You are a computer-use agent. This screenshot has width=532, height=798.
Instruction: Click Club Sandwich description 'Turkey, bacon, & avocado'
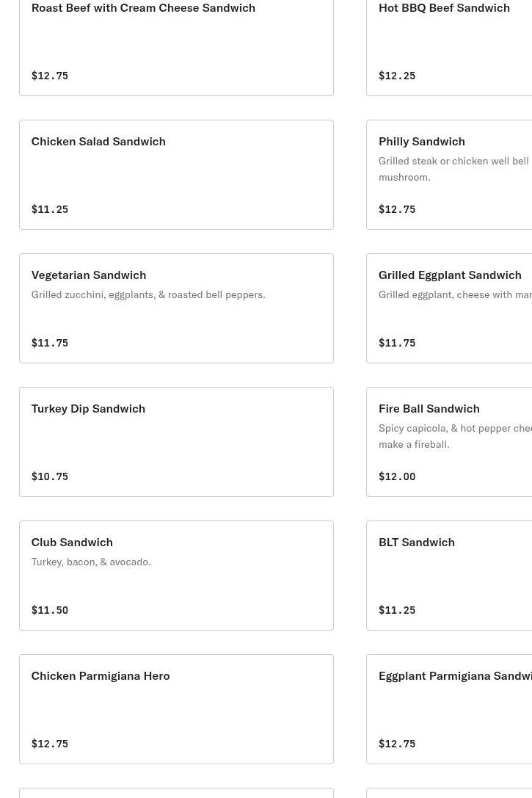click(91, 562)
